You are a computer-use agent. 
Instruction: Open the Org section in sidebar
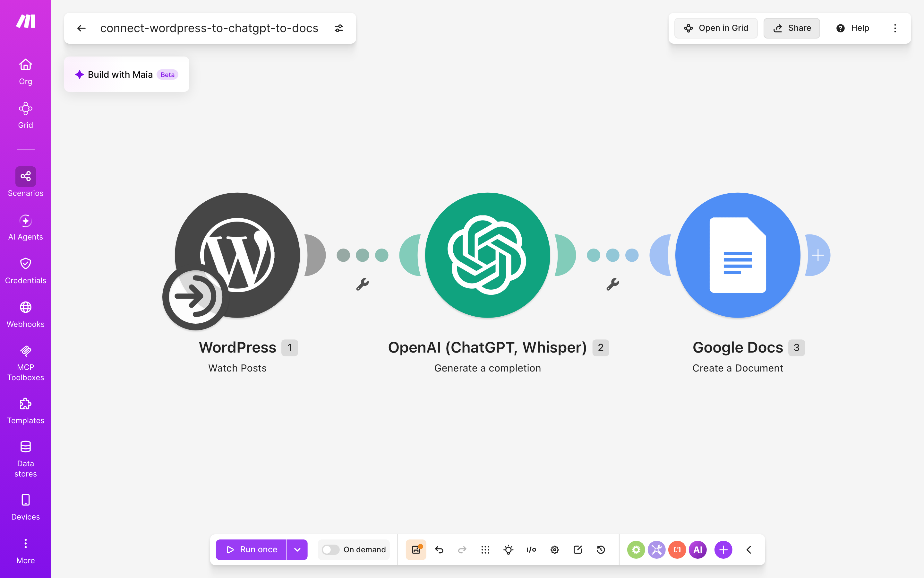tap(26, 72)
